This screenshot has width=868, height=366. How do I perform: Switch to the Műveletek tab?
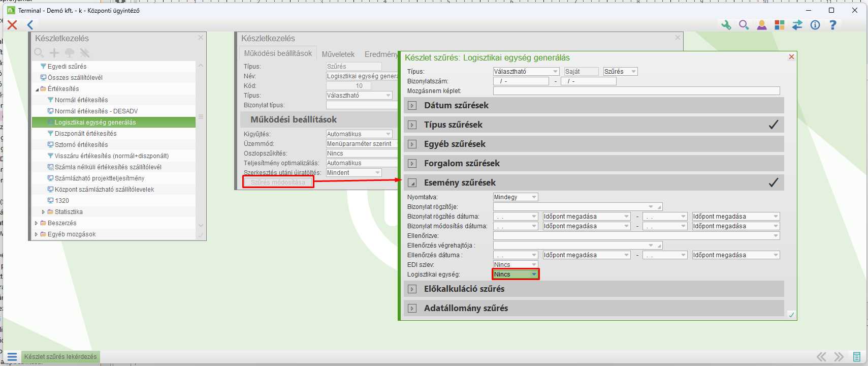(x=338, y=54)
